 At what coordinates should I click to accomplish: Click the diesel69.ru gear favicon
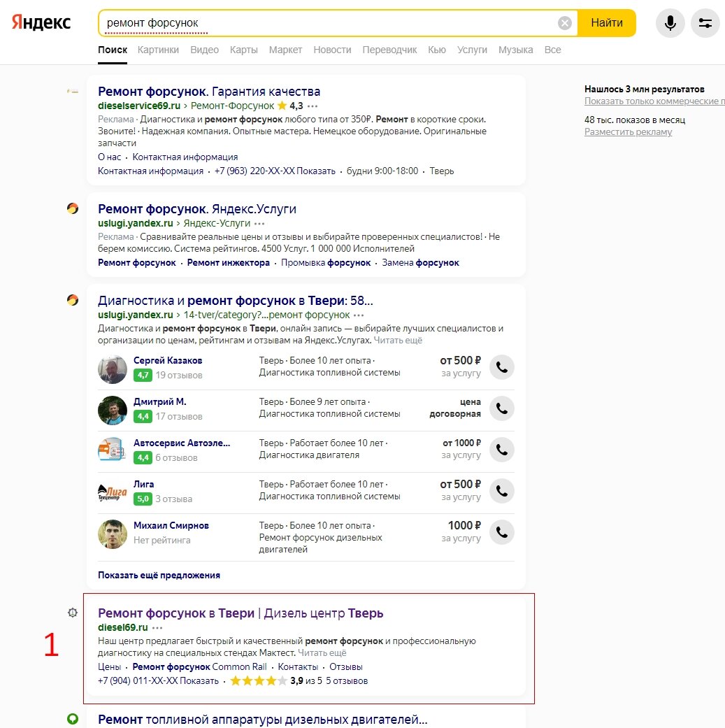73,613
